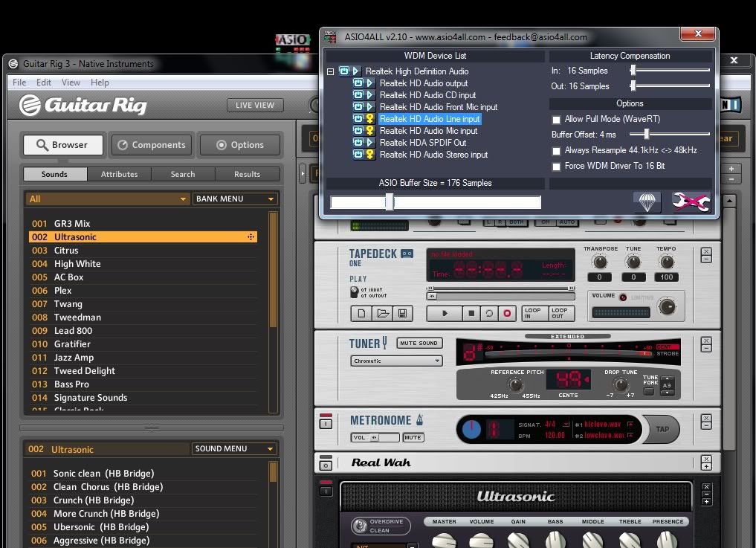
Task: Select the 003 Citrus bank
Action: pos(143,251)
